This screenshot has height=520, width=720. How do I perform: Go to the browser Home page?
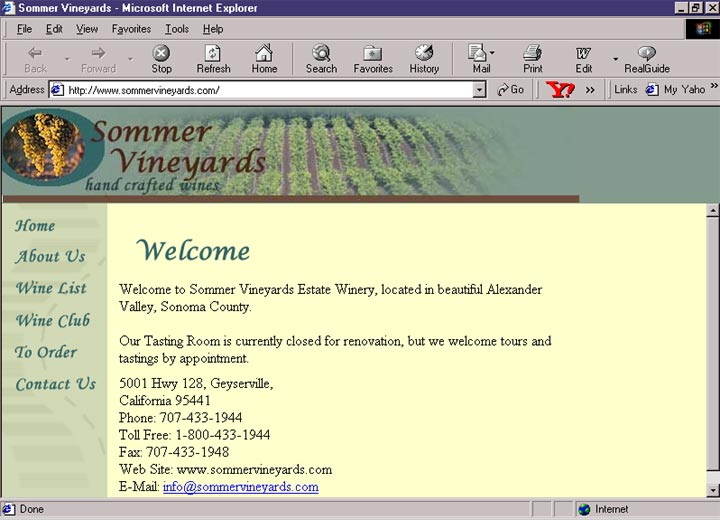click(264, 59)
